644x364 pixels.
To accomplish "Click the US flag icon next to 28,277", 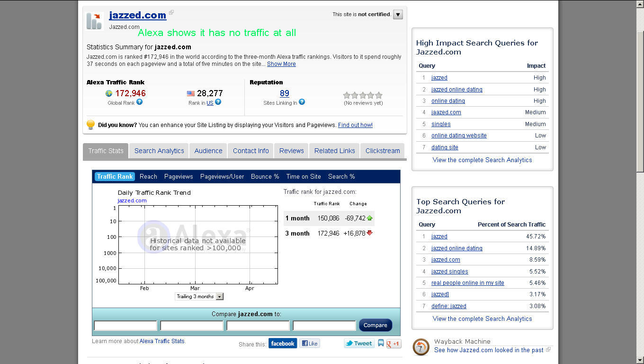I will pos(191,93).
